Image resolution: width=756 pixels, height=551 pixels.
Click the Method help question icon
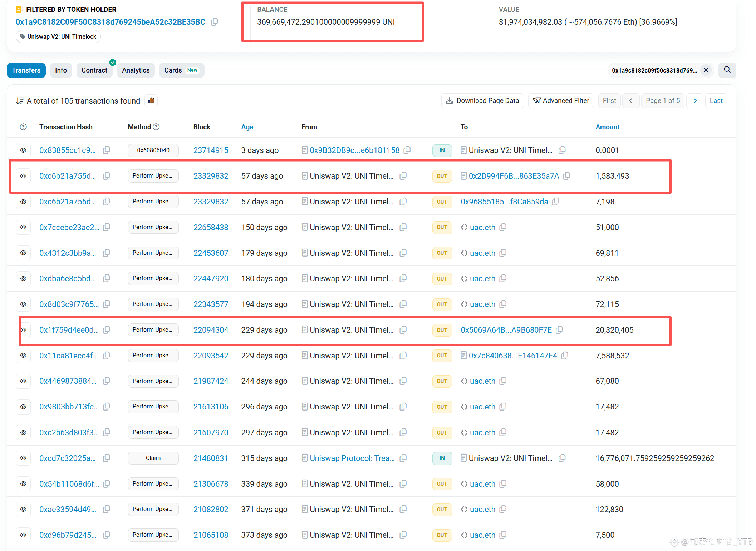tap(156, 127)
